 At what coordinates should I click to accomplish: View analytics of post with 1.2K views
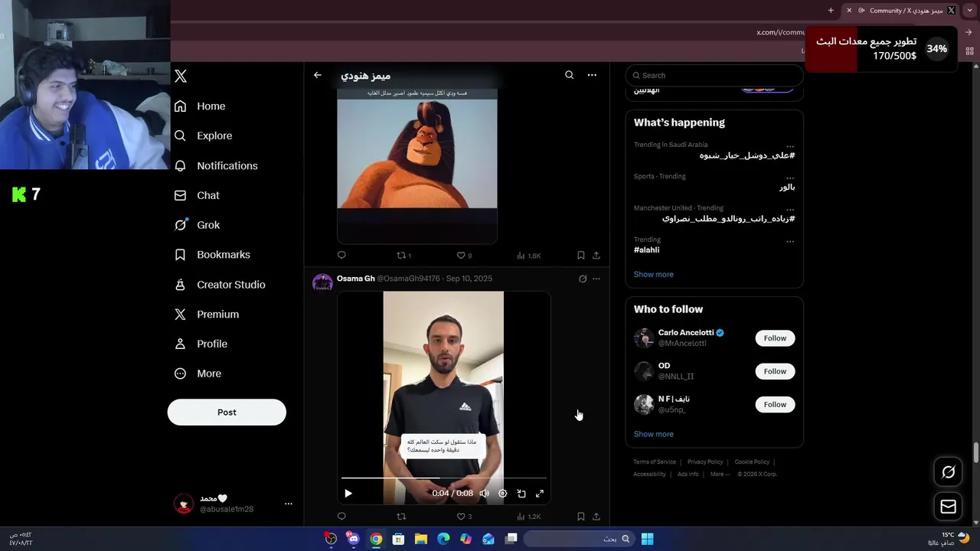528,517
